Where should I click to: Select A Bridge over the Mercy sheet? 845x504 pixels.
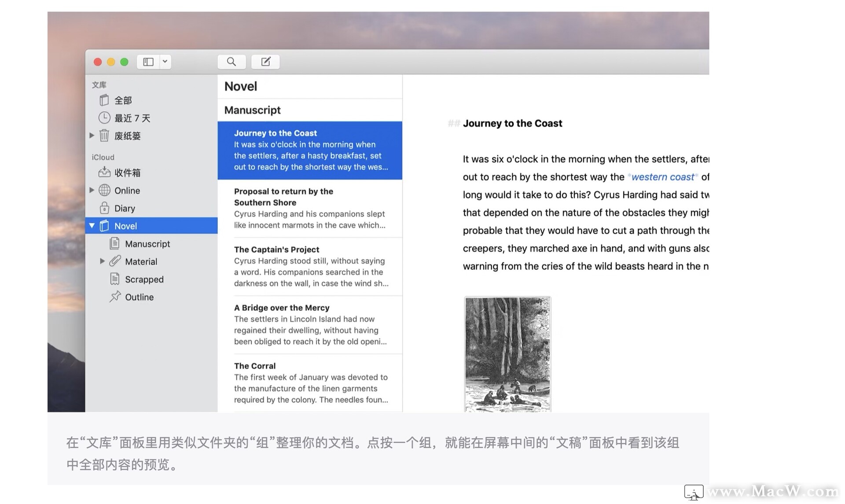[310, 324]
